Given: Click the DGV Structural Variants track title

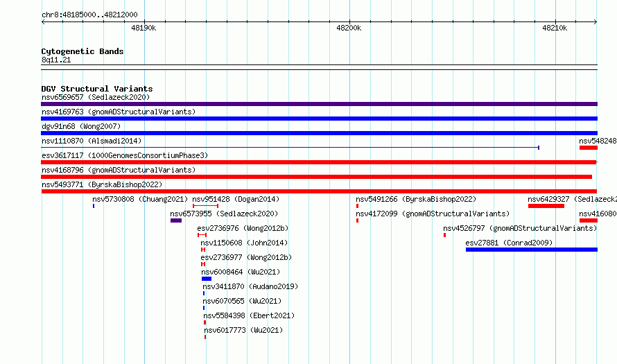Looking at the screenshot, I should (x=97, y=89).
